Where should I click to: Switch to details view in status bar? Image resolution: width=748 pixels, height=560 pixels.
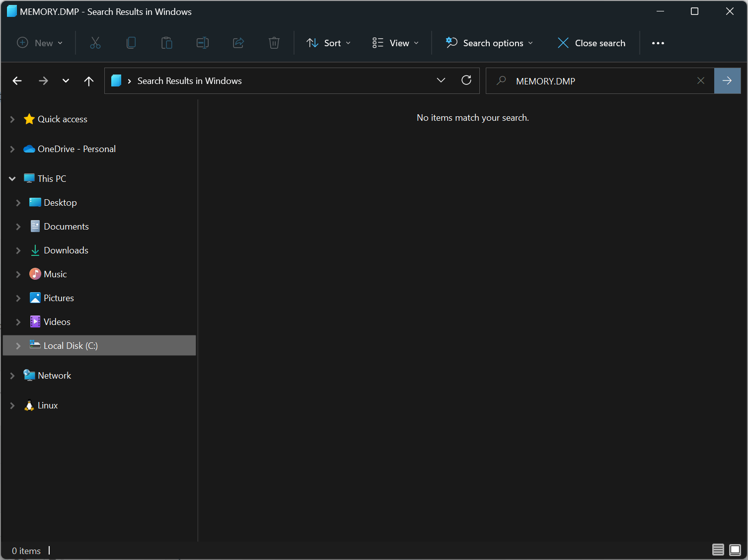pyautogui.click(x=718, y=550)
